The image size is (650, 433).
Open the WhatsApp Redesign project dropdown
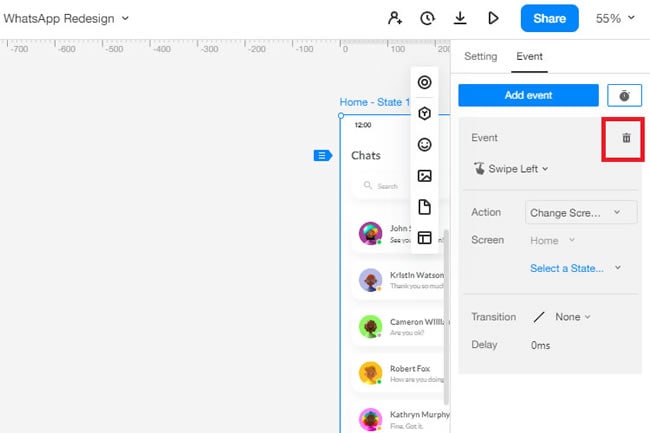coord(66,18)
